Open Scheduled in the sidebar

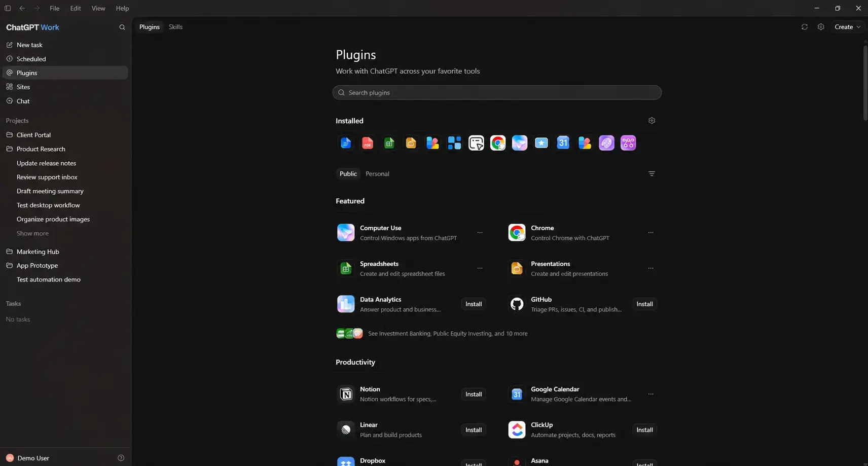(65, 59)
